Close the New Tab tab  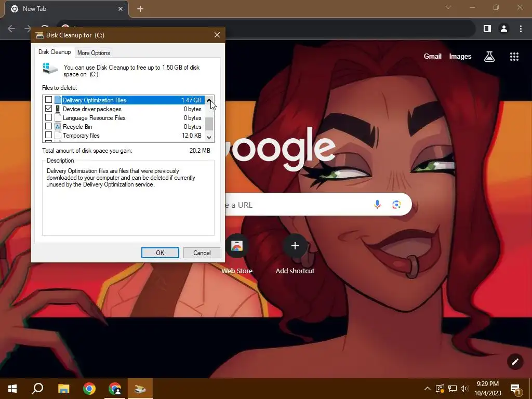(x=121, y=9)
